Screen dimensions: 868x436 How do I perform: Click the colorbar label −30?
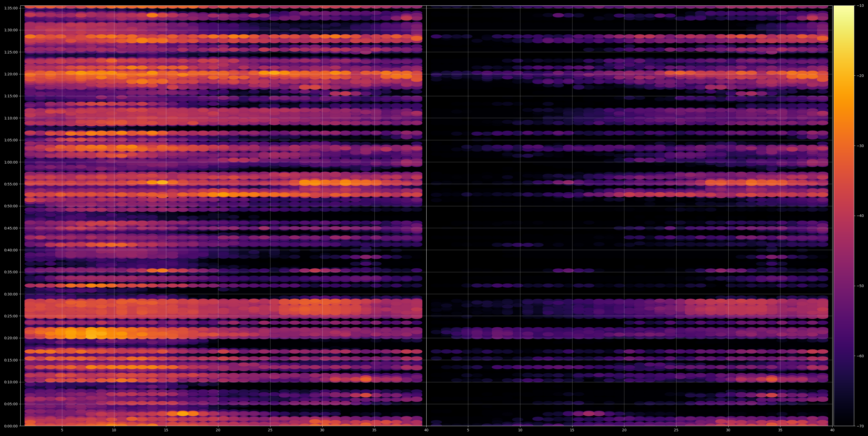click(860, 146)
